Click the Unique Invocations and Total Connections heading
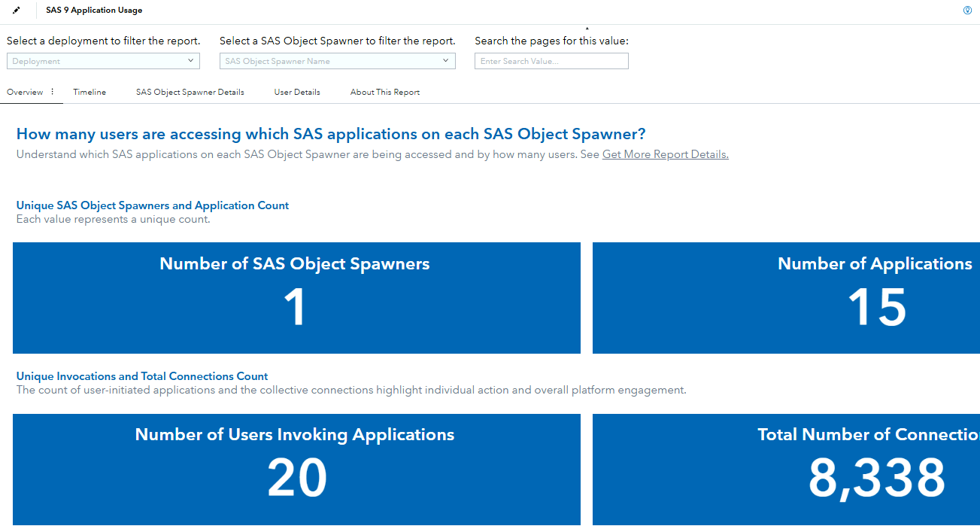980x526 pixels. 141,375
